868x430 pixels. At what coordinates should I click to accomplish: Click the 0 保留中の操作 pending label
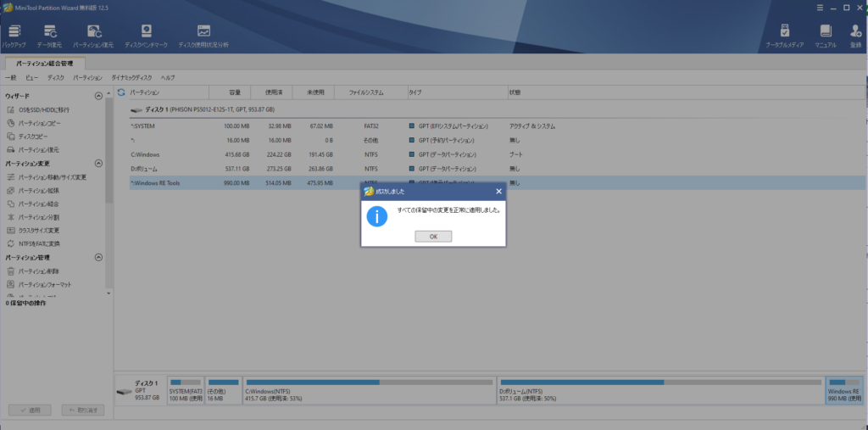click(26, 303)
